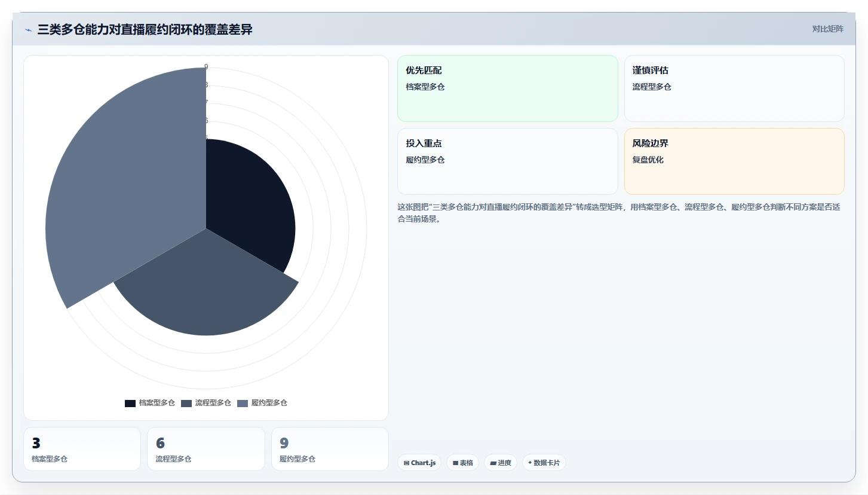
Task: Toggle the 履约型多仓 legend entry
Action: click(262, 403)
